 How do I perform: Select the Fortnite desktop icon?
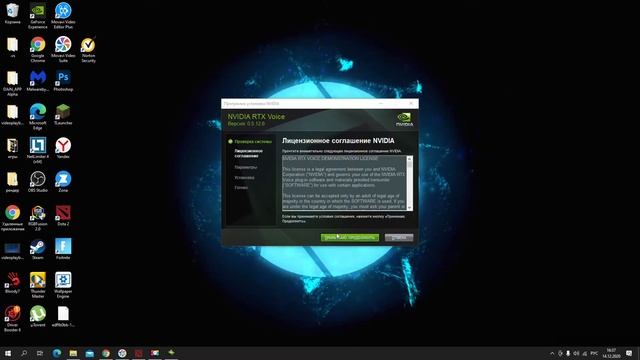pos(63,249)
